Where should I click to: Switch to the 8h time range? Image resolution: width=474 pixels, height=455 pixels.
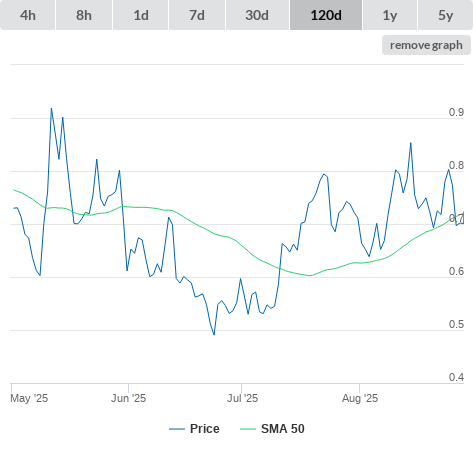point(84,15)
